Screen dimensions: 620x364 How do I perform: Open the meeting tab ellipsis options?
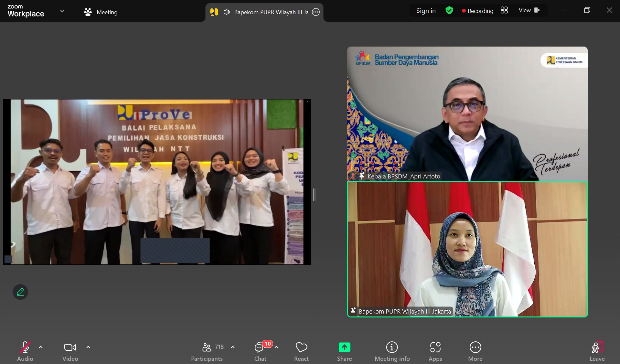tap(316, 12)
